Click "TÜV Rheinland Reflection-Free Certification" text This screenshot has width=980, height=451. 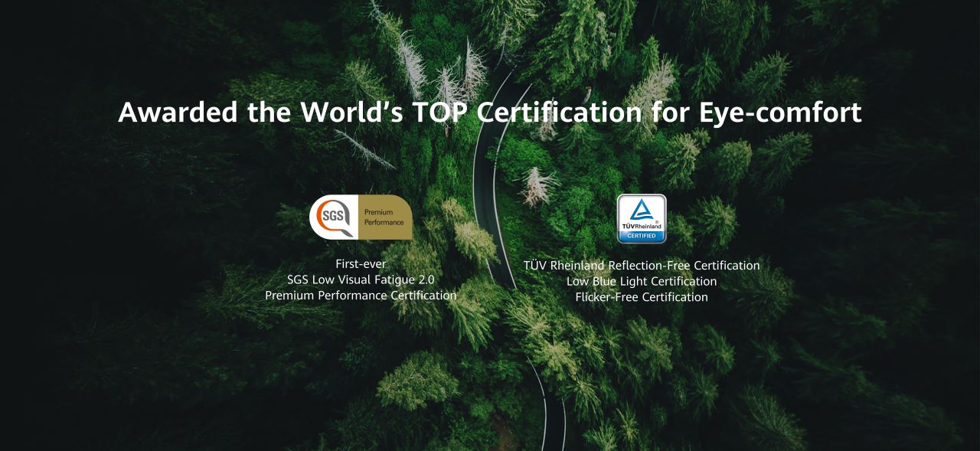(642, 266)
